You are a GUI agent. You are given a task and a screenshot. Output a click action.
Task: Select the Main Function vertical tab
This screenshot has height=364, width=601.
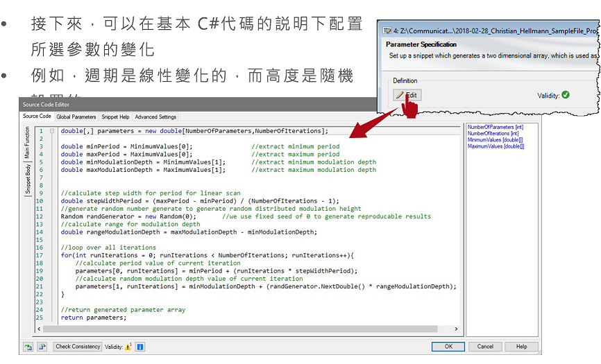tap(28, 143)
